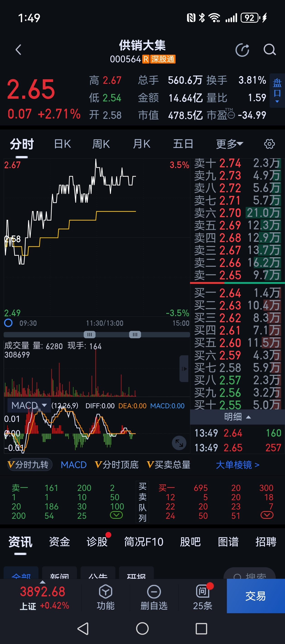Switch to the 分时 chart tab

[x=22, y=144]
